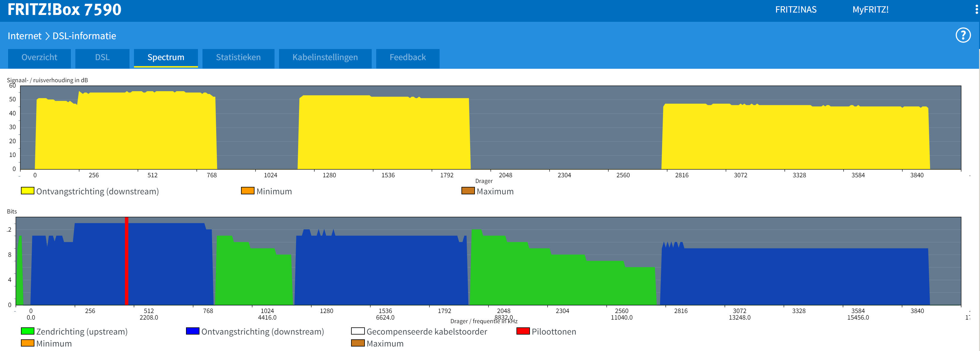The width and height of the screenshot is (980, 351).
Task: Switch to the Overzicht tab
Action: pyautogui.click(x=39, y=57)
